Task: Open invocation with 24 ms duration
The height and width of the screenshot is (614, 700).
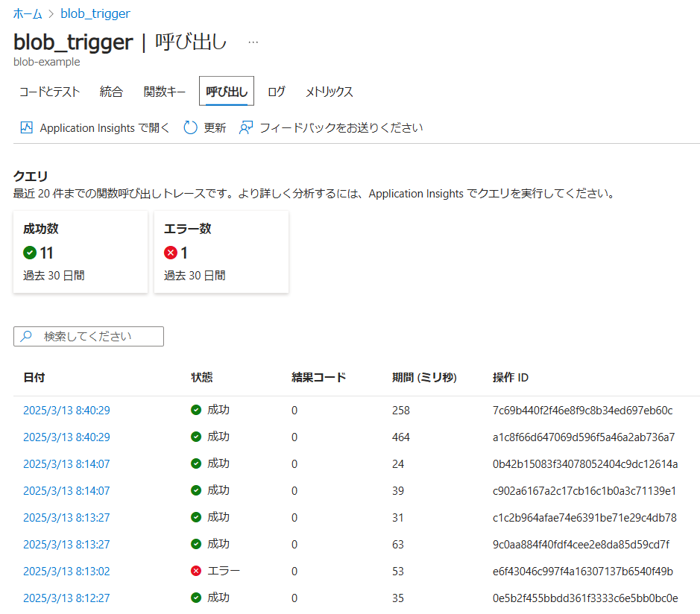Action: click(66, 463)
